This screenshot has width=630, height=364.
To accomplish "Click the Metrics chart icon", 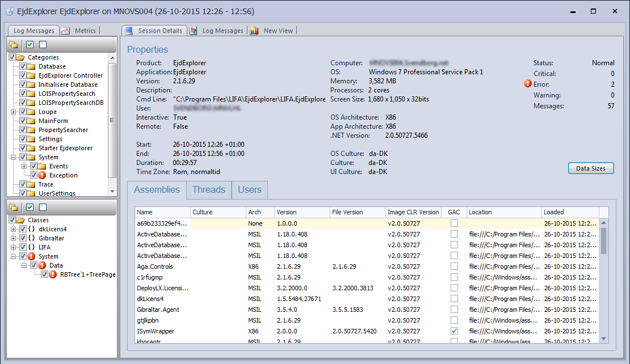I will pos(66,31).
